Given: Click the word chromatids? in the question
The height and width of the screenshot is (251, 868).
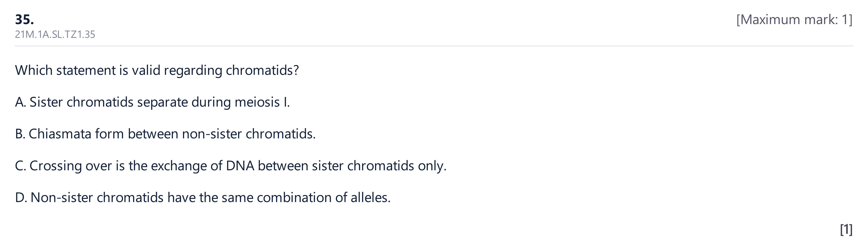Looking at the screenshot, I should [262, 70].
